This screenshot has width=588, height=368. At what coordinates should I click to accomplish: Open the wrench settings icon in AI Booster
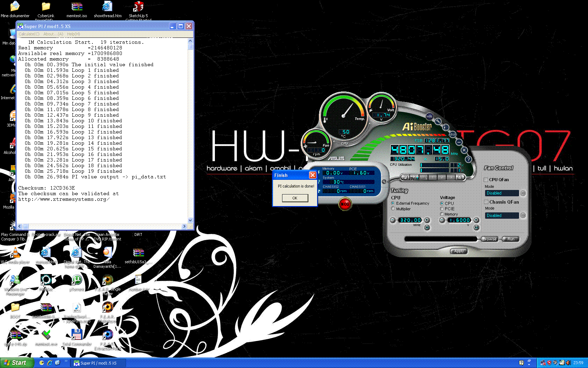click(x=438, y=121)
